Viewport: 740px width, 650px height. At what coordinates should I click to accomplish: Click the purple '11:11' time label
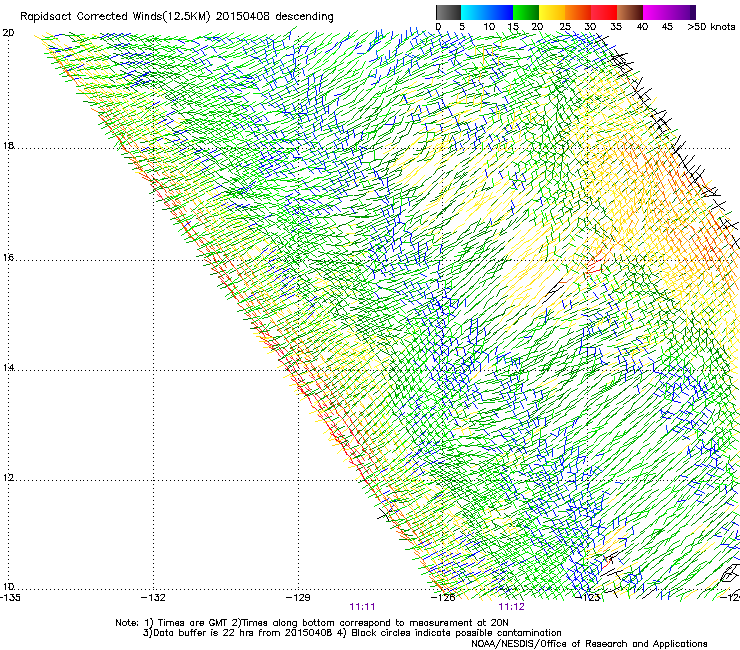click(x=362, y=607)
